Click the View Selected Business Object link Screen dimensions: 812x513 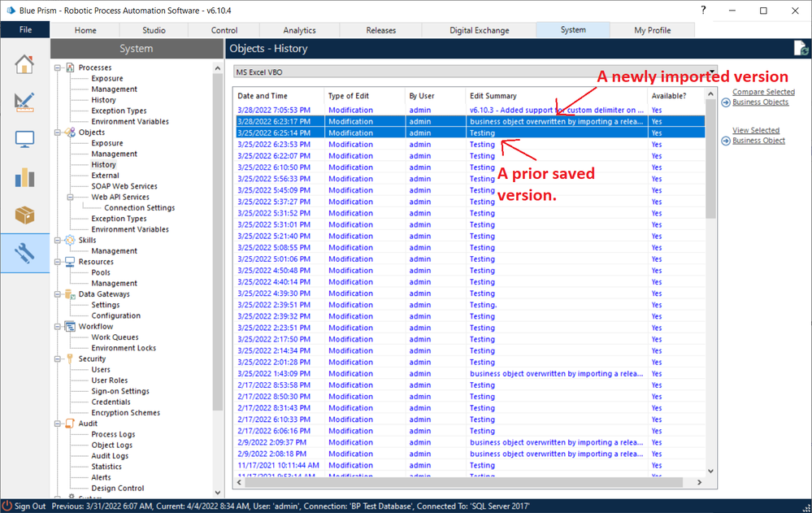pos(758,135)
